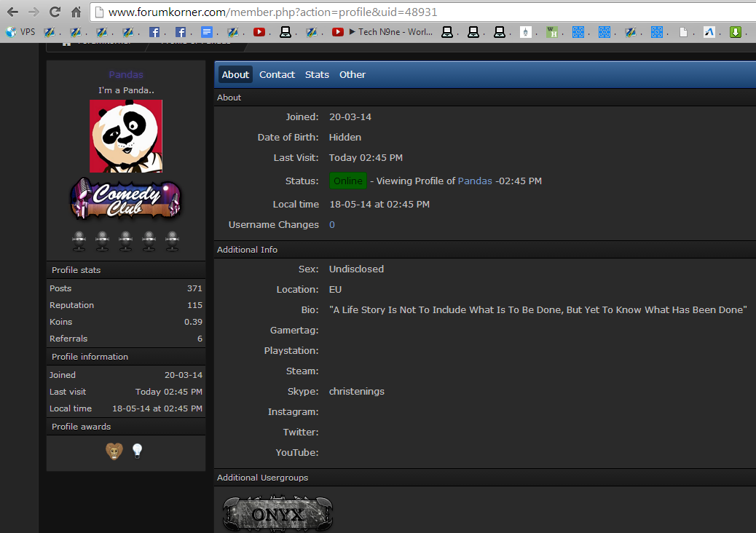Click the Comedy Club group badge
Image resolution: width=756 pixels, height=533 pixels.
click(126, 199)
